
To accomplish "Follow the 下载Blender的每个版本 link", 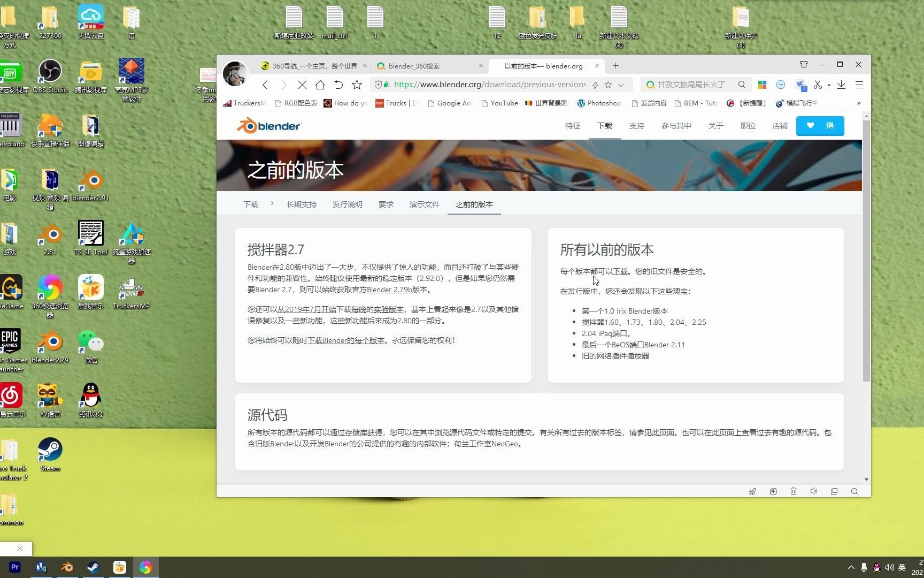I will click(x=346, y=340).
